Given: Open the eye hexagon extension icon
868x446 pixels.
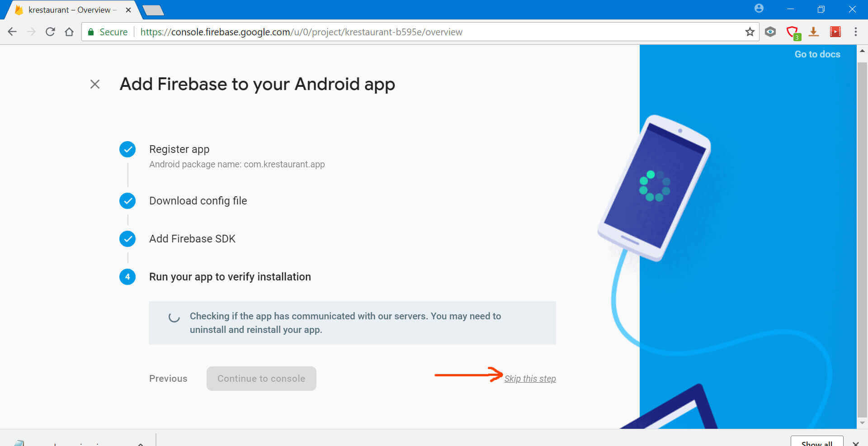Looking at the screenshot, I should point(770,32).
